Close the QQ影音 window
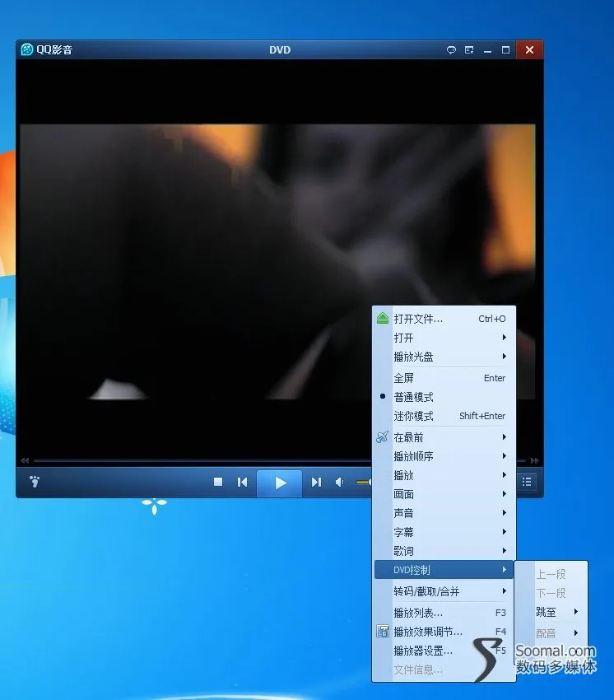 [x=530, y=49]
